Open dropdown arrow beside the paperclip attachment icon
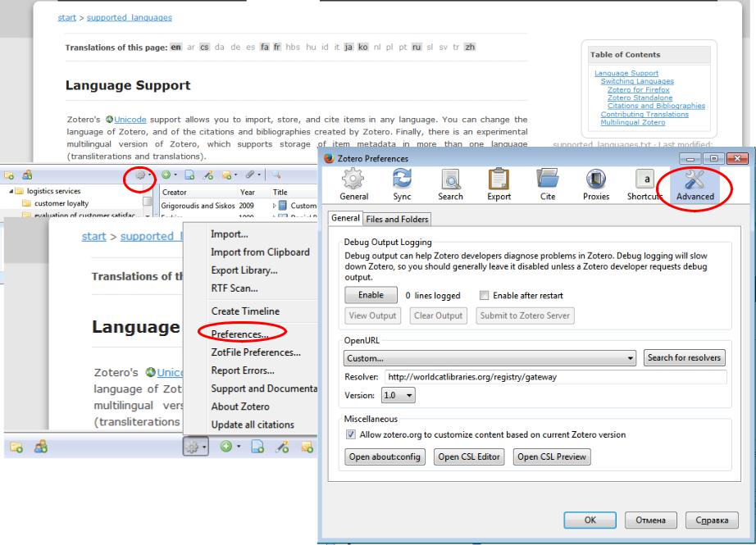 [259, 175]
